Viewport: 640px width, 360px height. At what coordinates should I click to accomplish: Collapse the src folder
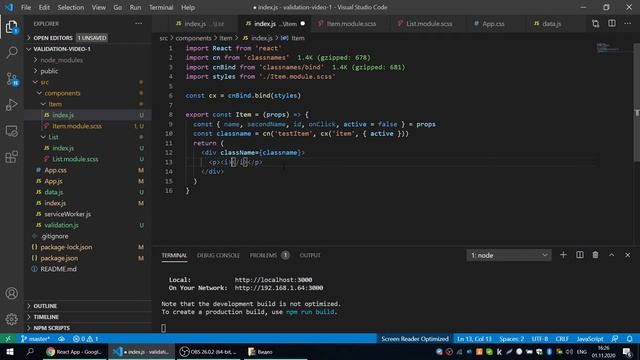pyautogui.click(x=88, y=82)
